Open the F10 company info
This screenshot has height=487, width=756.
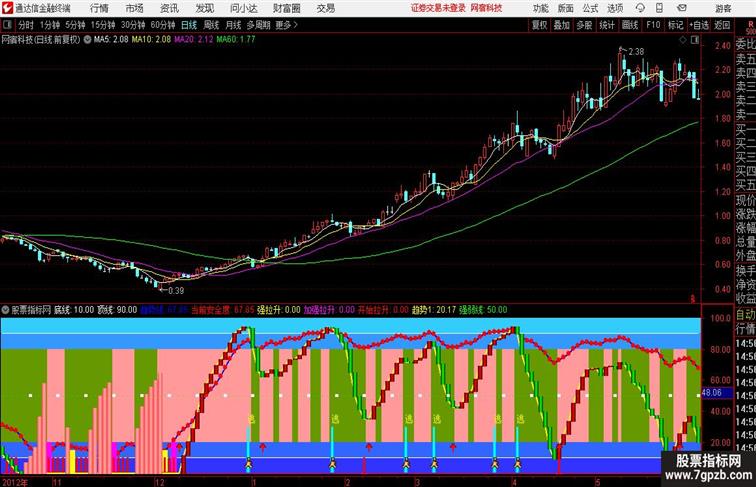(x=653, y=25)
